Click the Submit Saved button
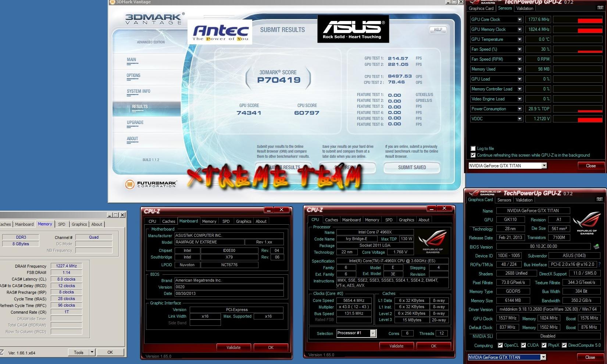607x364 pixels. point(412,168)
